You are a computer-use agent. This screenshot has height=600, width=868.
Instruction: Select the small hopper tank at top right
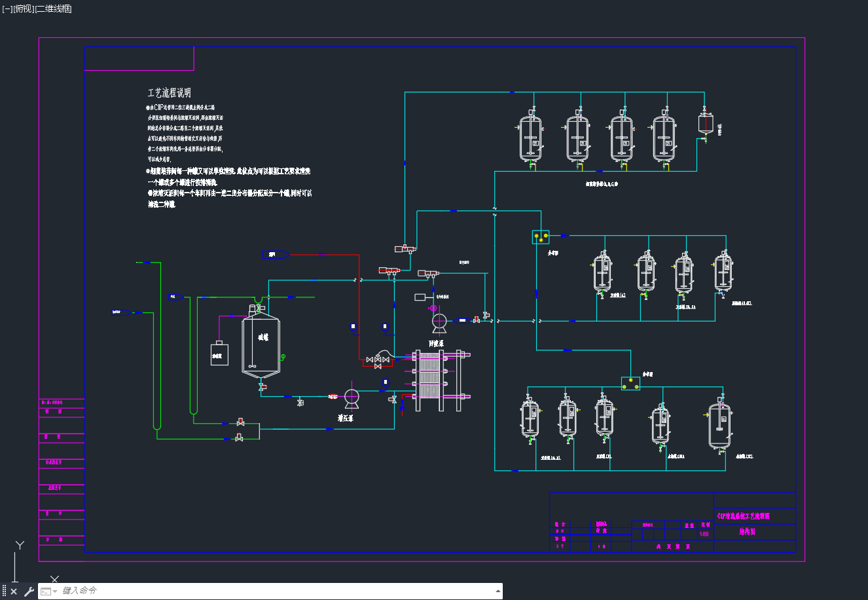coord(705,124)
